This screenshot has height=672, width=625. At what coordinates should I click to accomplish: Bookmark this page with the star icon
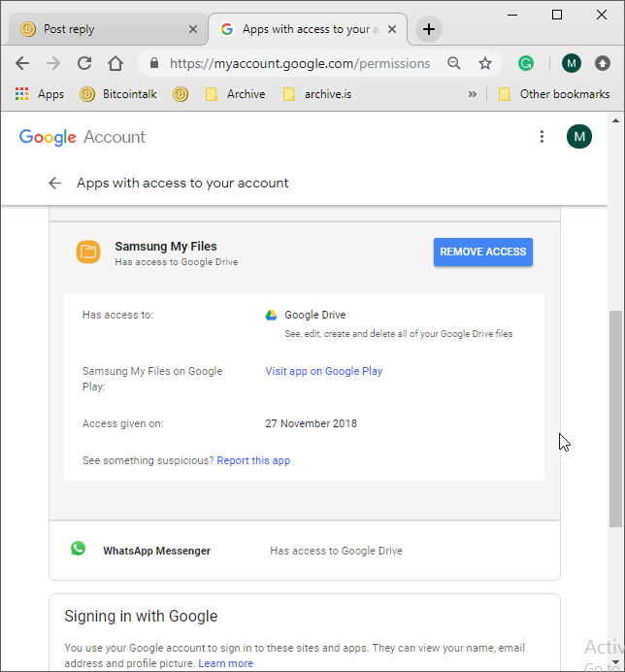coord(485,63)
